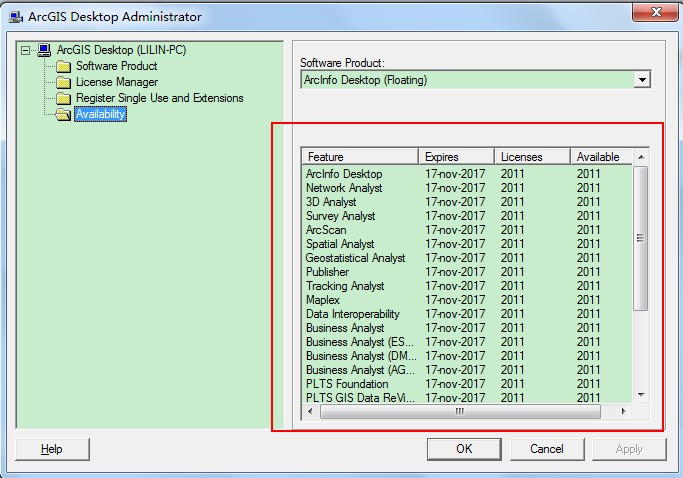Click the title bar application icon
The image size is (683, 478).
(16, 17)
